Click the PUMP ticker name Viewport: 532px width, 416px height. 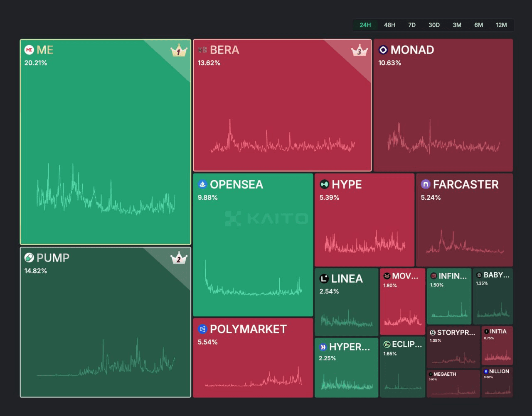[53, 258]
